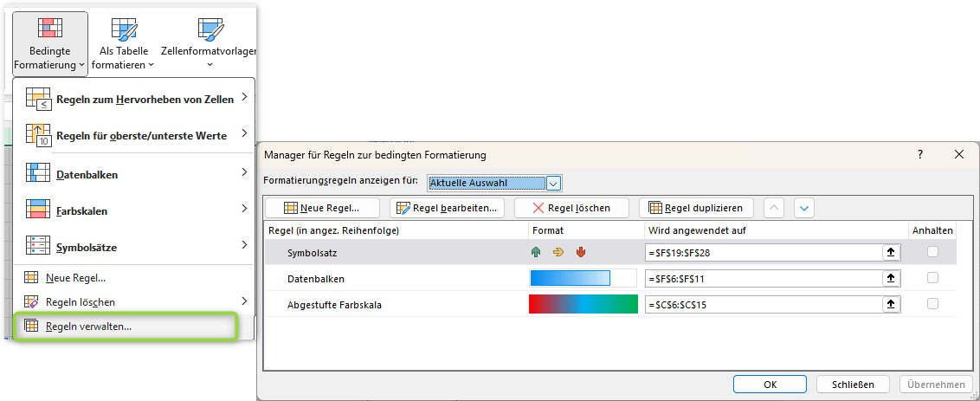Select the Datenbalken rule row

point(610,278)
